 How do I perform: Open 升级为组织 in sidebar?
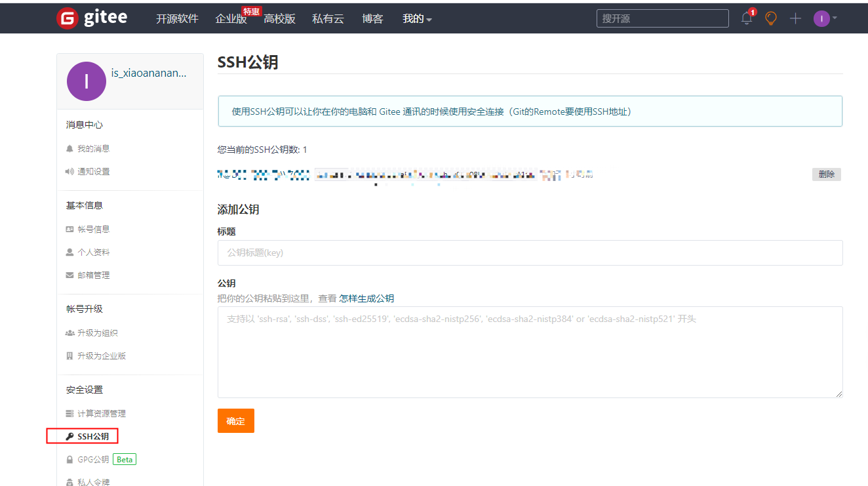pos(98,333)
